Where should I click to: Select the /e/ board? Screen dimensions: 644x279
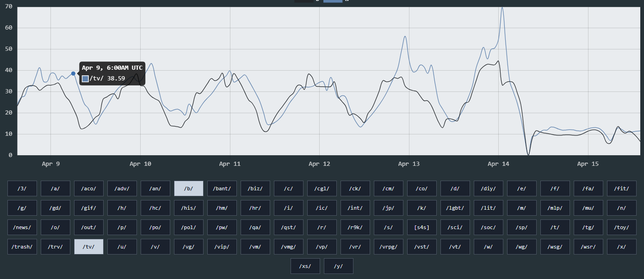[x=522, y=188]
